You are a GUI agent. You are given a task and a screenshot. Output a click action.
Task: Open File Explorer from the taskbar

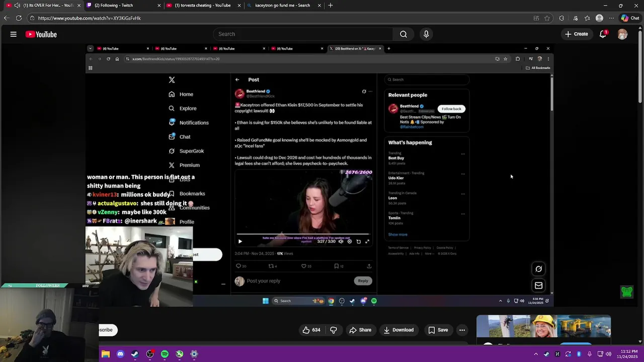(106, 354)
